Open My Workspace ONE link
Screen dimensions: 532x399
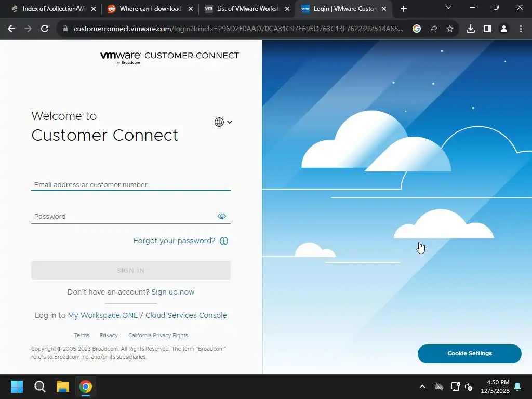pyautogui.click(x=103, y=315)
